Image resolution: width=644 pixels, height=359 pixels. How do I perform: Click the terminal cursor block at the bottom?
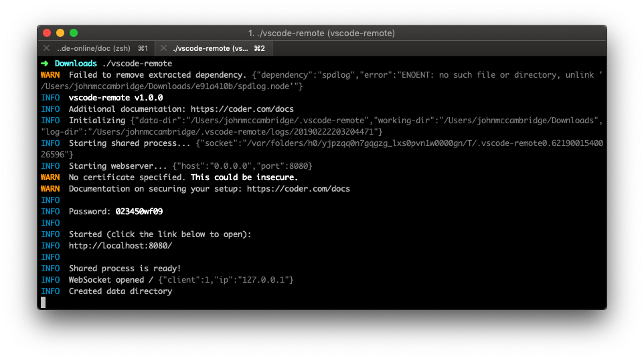pyautogui.click(x=44, y=303)
